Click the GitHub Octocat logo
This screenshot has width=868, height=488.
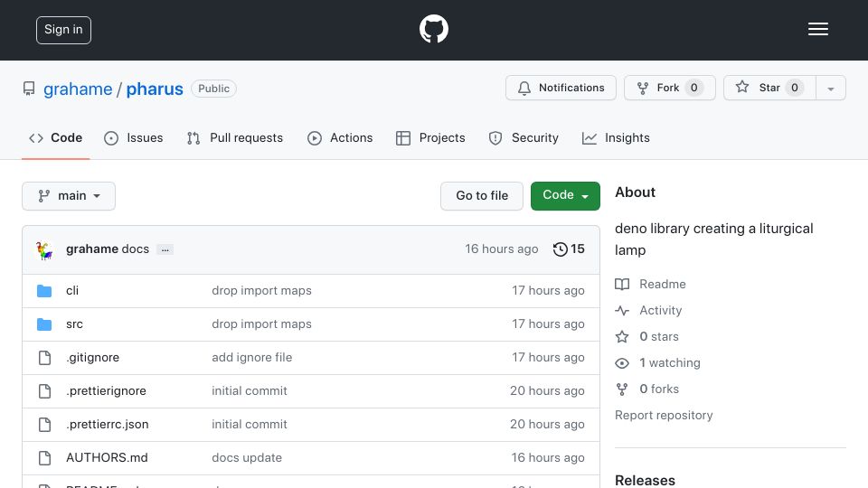point(433,29)
